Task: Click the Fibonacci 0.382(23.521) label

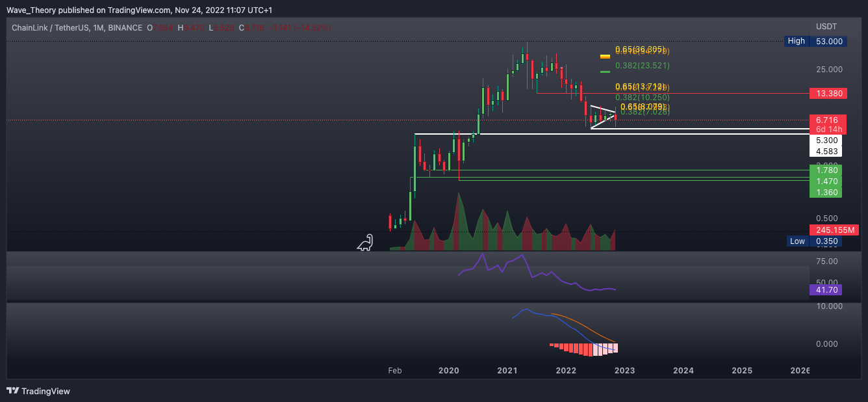Action: 643,66
